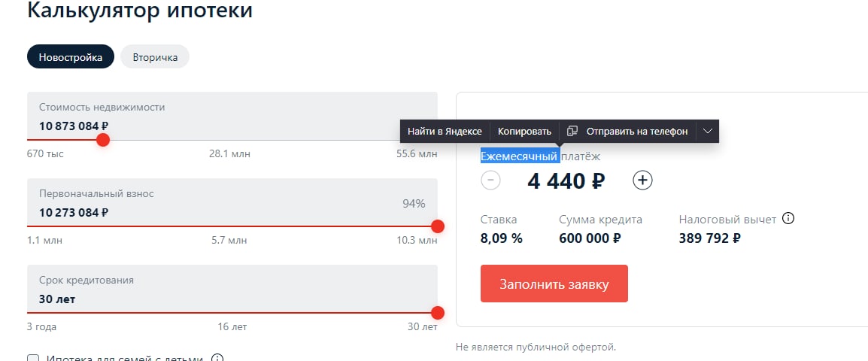Click the Стоимость недвижимости value field

pyautogui.click(x=232, y=116)
